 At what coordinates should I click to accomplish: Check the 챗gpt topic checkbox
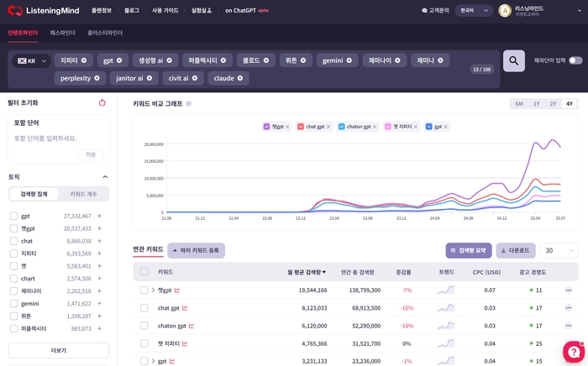(x=14, y=228)
